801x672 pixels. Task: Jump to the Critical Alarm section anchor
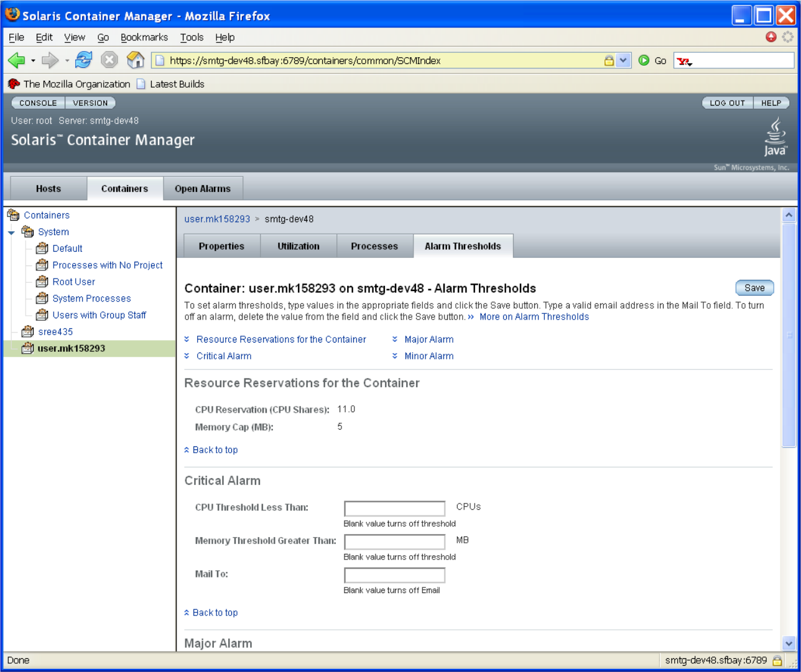[224, 356]
